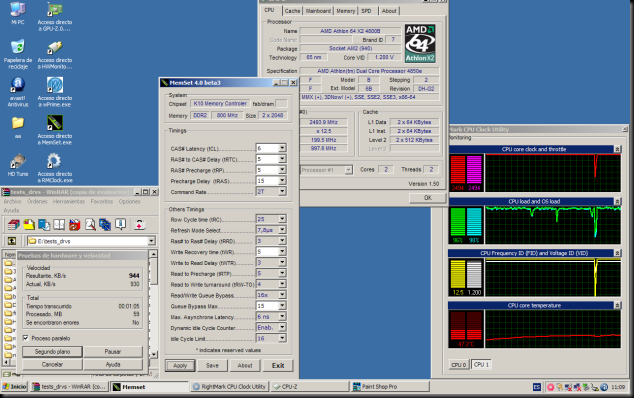634x398 pixels.
Task: Open the Command Rate dropdown
Action: [282, 192]
